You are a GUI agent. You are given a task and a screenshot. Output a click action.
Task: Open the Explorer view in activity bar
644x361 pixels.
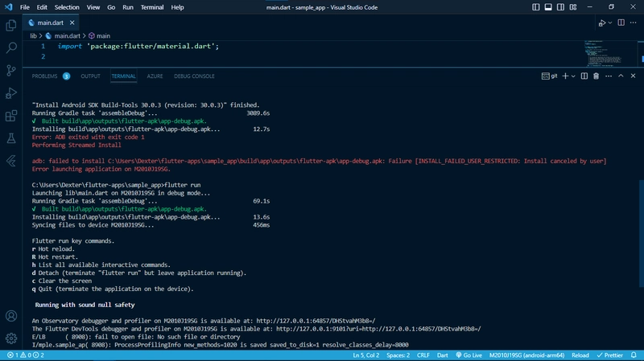[11, 26]
